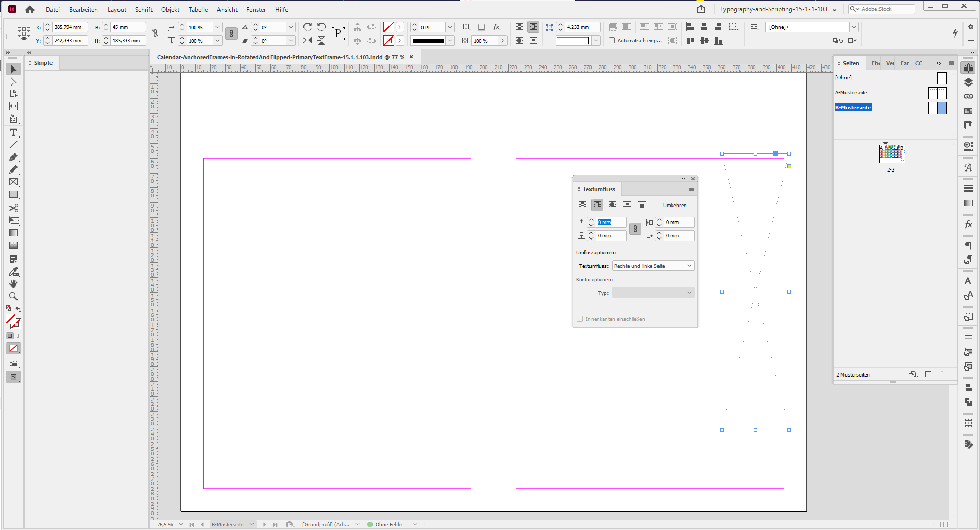Click the trash icon to delete a master page
The image size is (980, 530).
[942, 374]
